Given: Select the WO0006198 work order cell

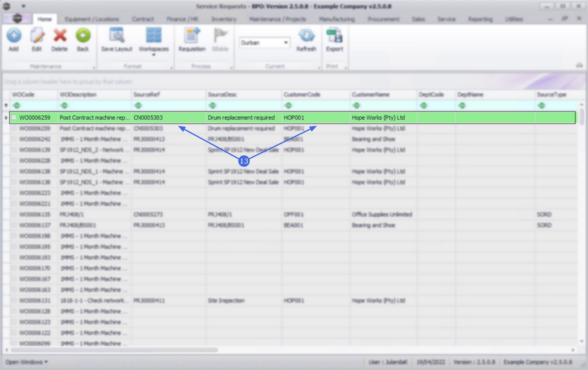Looking at the screenshot, I should pyautogui.click(x=35, y=236).
